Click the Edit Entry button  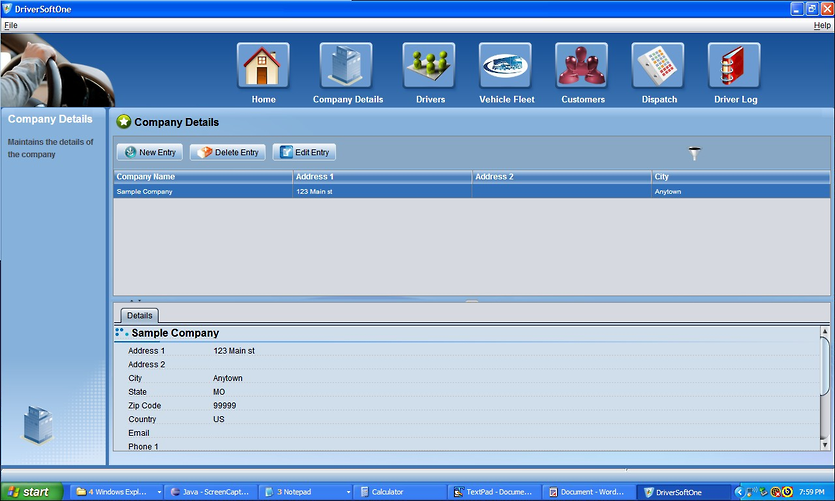[304, 152]
